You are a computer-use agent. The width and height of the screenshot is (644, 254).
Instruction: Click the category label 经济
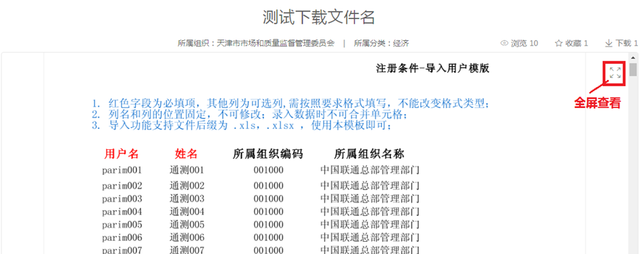tap(401, 43)
